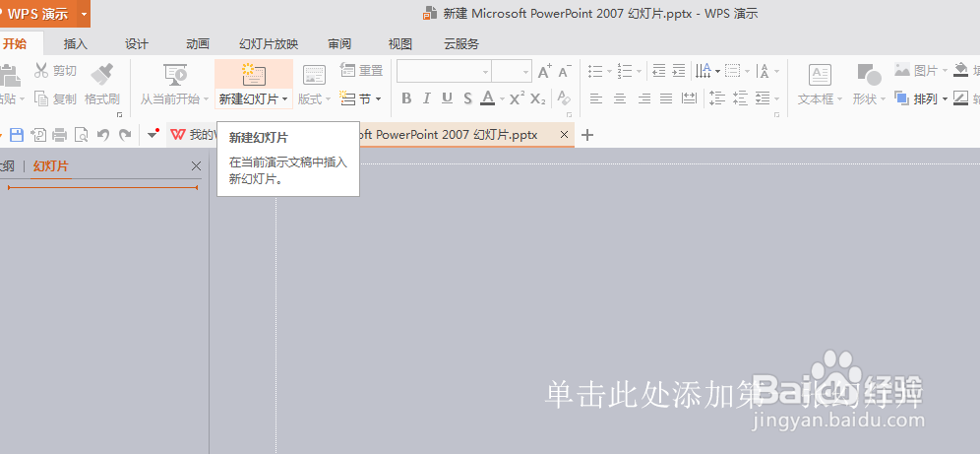This screenshot has width=980, height=454.
Task: Click the shape Outline color swatch
Action: 961,98
